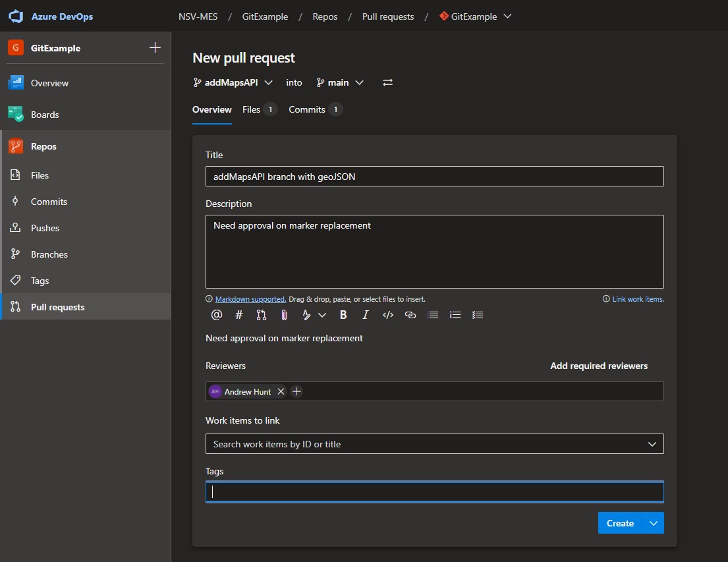This screenshot has height=562, width=728.
Task: Click the Create button
Action: point(619,522)
